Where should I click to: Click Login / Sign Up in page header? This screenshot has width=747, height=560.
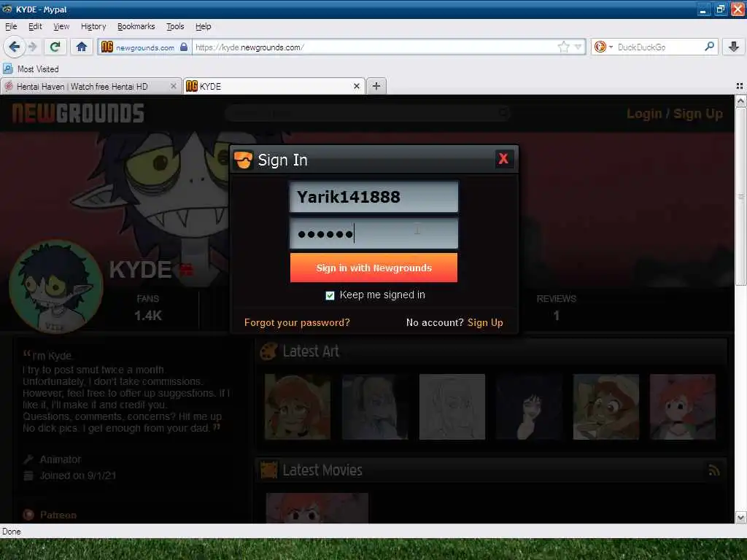tap(675, 114)
